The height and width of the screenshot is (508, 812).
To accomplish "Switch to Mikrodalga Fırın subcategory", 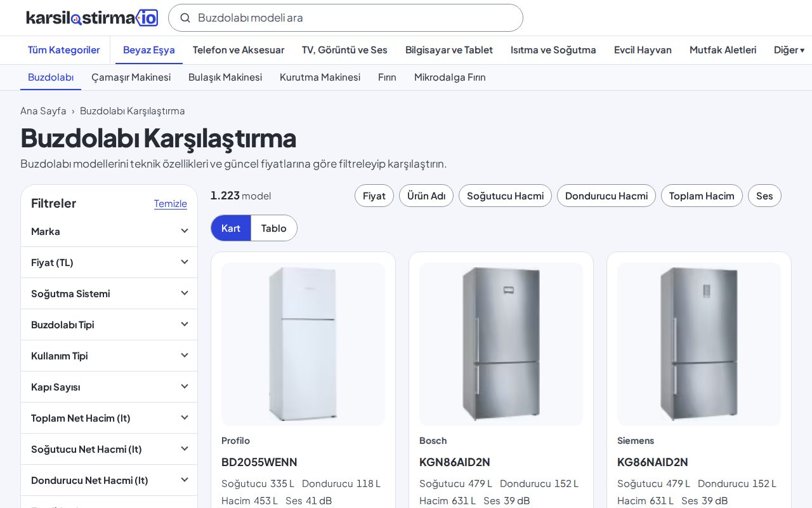I will point(450,77).
